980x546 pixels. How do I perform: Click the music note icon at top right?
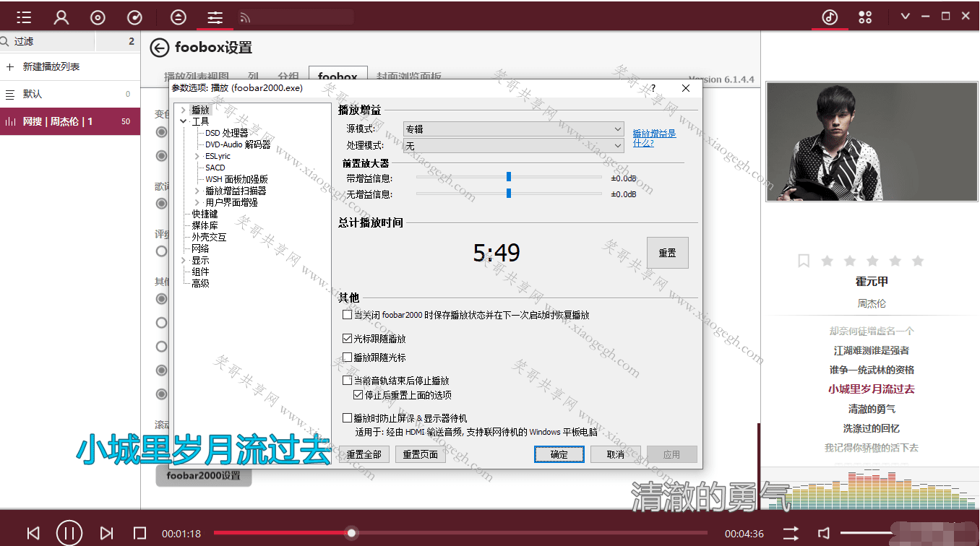click(x=830, y=17)
